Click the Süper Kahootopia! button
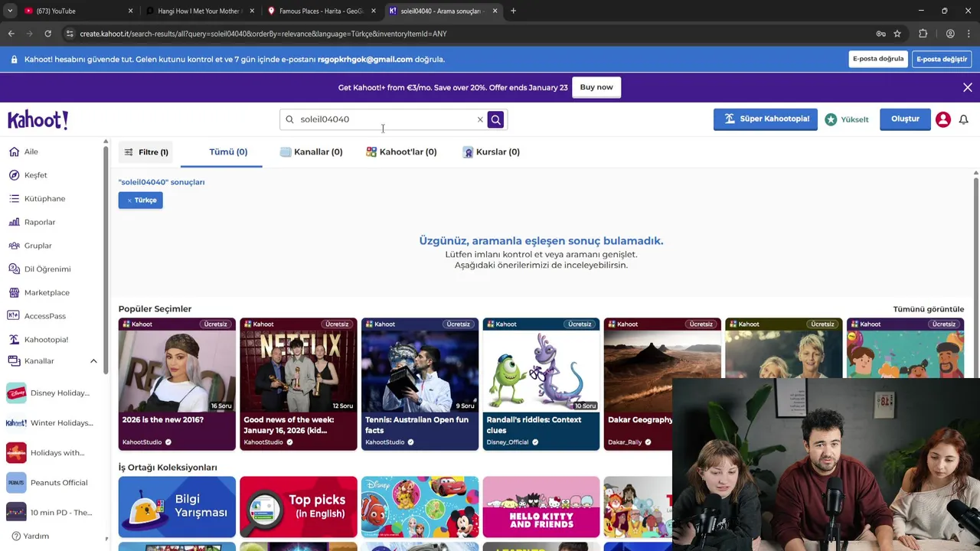The height and width of the screenshot is (551, 980). 766,119
